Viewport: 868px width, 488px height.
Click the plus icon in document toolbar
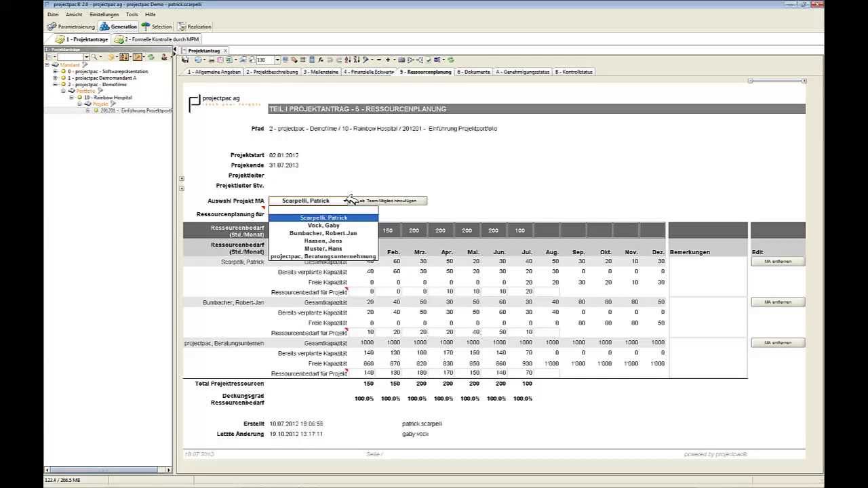pos(388,60)
